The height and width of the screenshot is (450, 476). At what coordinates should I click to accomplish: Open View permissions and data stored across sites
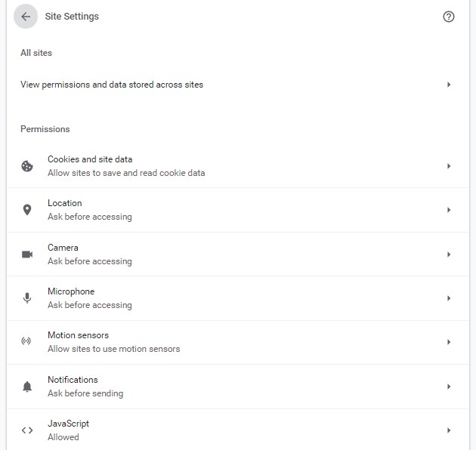tap(238, 85)
